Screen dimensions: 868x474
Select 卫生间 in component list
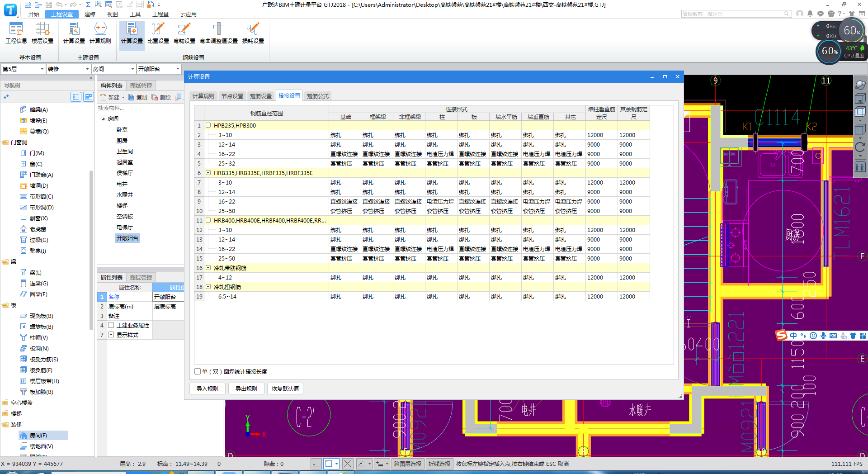[125, 152]
